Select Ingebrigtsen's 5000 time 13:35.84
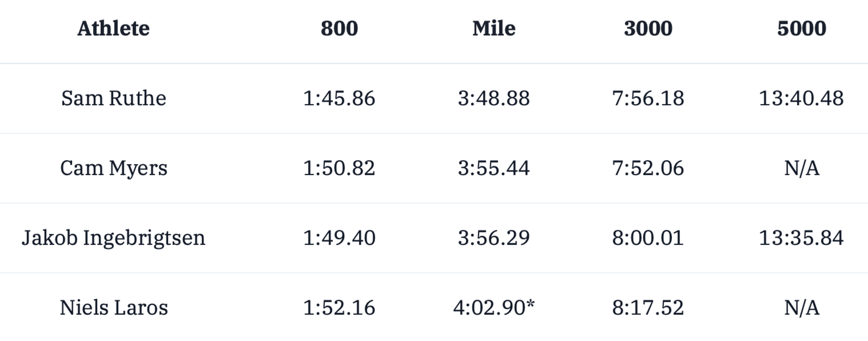868x341 pixels. point(801,238)
